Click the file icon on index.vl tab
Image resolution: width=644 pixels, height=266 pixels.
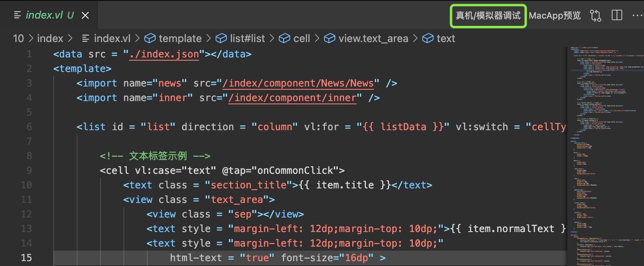pos(17,15)
